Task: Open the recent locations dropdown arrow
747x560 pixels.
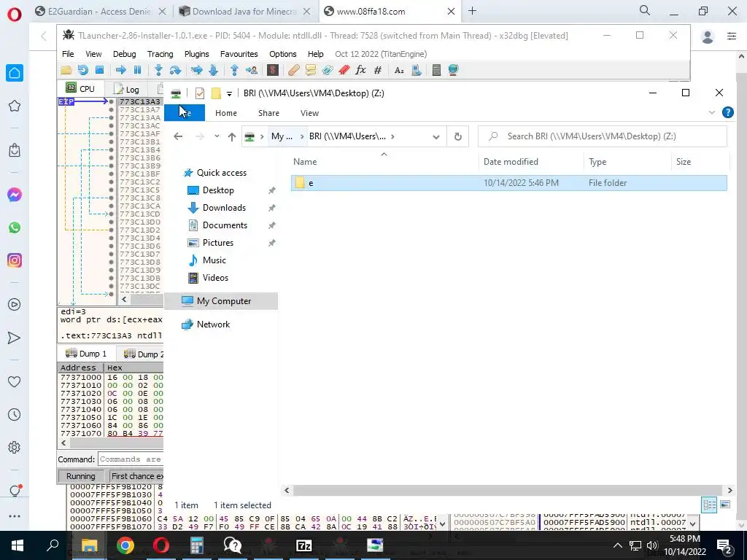Action: tap(217, 136)
